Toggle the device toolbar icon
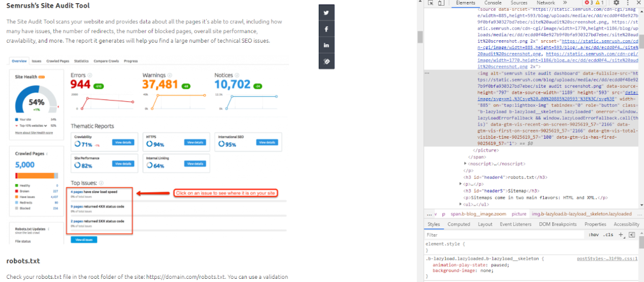 443,3
